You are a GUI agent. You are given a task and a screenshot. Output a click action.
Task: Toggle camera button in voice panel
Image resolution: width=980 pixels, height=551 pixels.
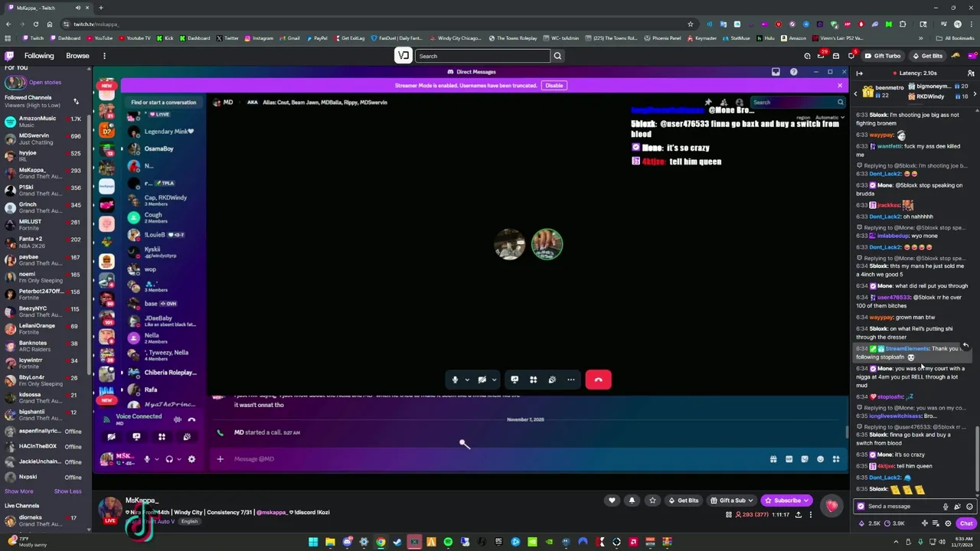pyautogui.click(x=111, y=437)
